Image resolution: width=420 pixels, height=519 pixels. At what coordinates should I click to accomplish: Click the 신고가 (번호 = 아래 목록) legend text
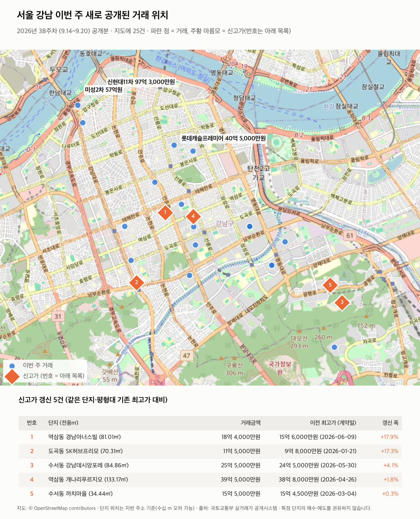click(54, 376)
